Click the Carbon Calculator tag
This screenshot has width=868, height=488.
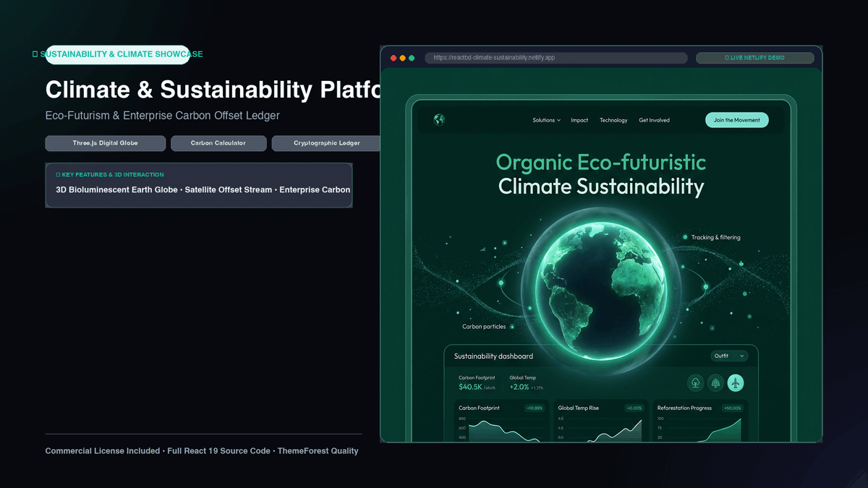click(x=218, y=143)
